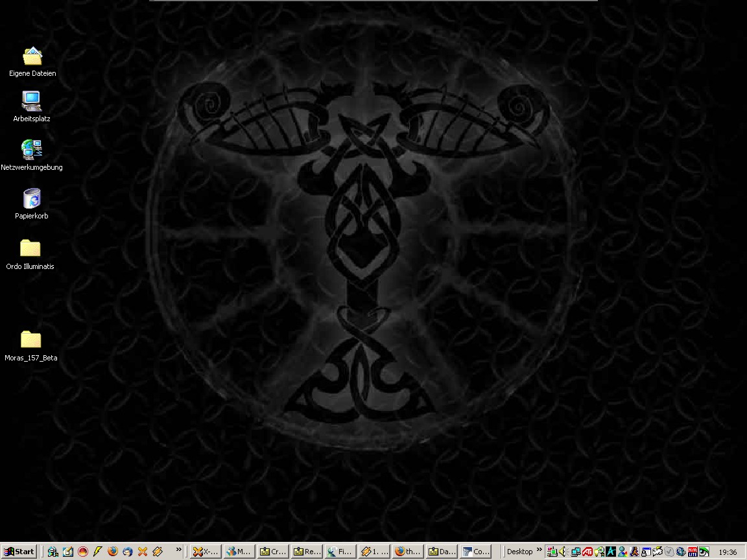Click the system clock showing 19:36

(x=728, y=552)
